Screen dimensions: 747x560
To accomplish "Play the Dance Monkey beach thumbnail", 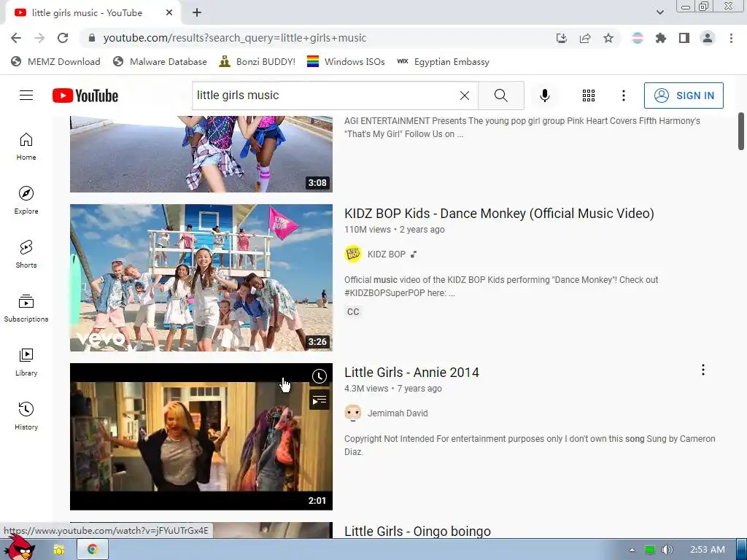I will 201,278.
